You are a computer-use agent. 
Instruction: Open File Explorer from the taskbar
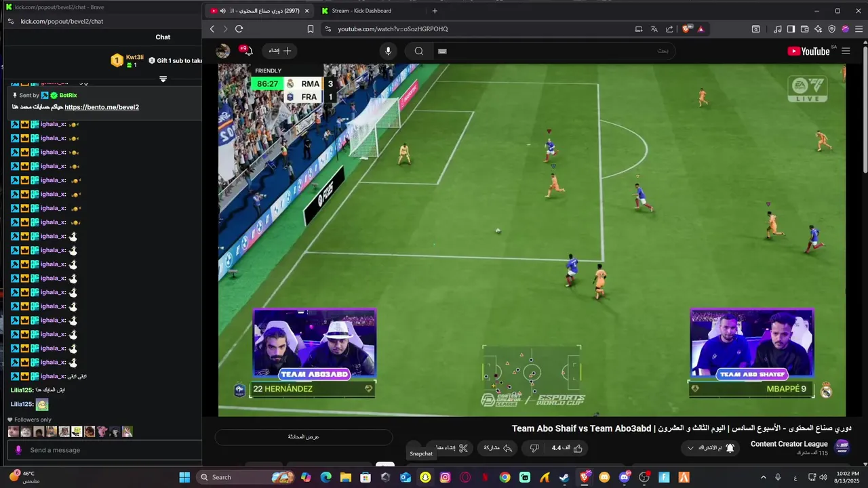(346, 477)
